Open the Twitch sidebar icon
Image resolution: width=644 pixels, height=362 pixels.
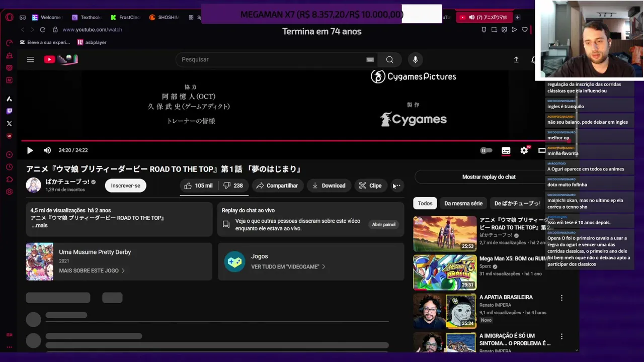tap(10, 111)
